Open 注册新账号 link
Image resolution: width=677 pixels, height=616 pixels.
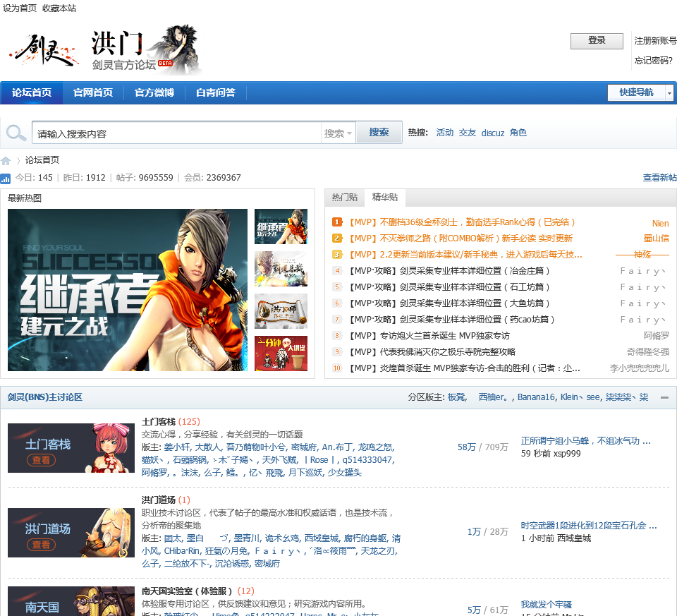tap(655, 41)
